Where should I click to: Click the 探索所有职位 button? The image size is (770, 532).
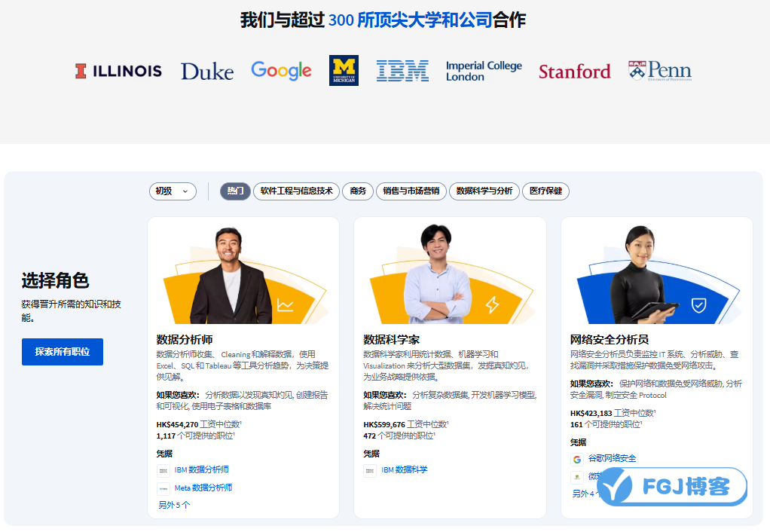click(63, 352)
